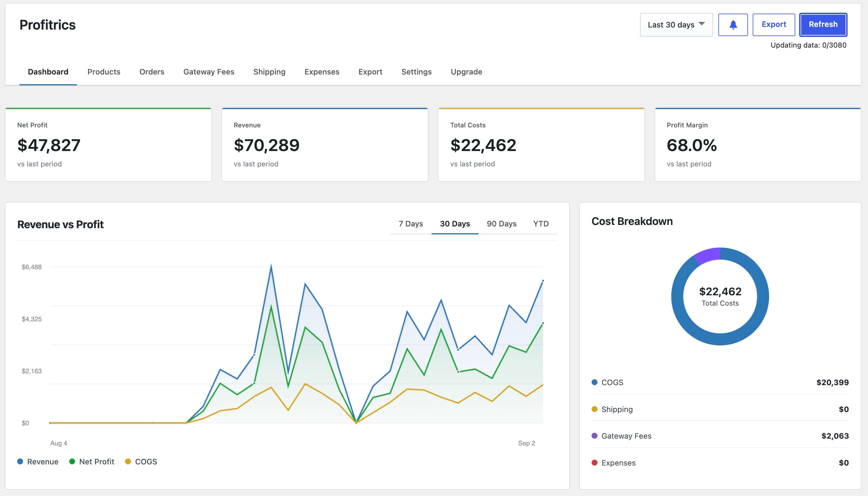Click the Revenue $70,289 value
This screenshot has width=868, height=496.
266,145
